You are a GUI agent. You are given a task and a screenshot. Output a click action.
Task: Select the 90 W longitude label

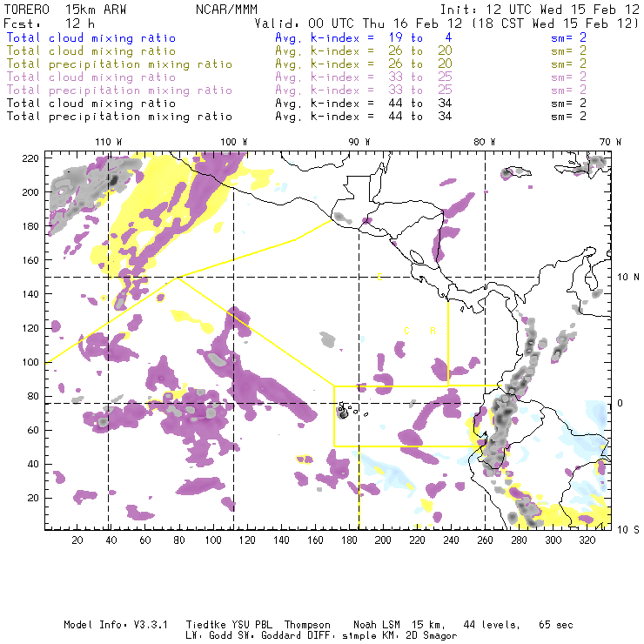click(359, 141)
